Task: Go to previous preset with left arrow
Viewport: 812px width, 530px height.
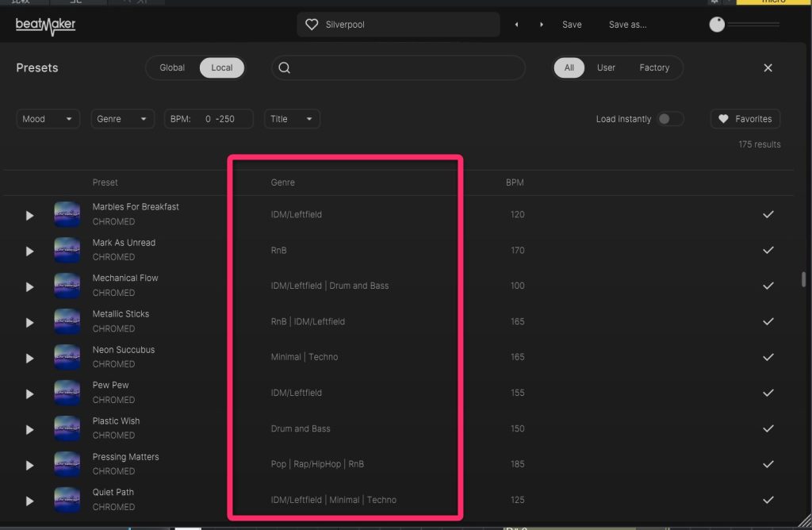Action: [x=517, y=25]
